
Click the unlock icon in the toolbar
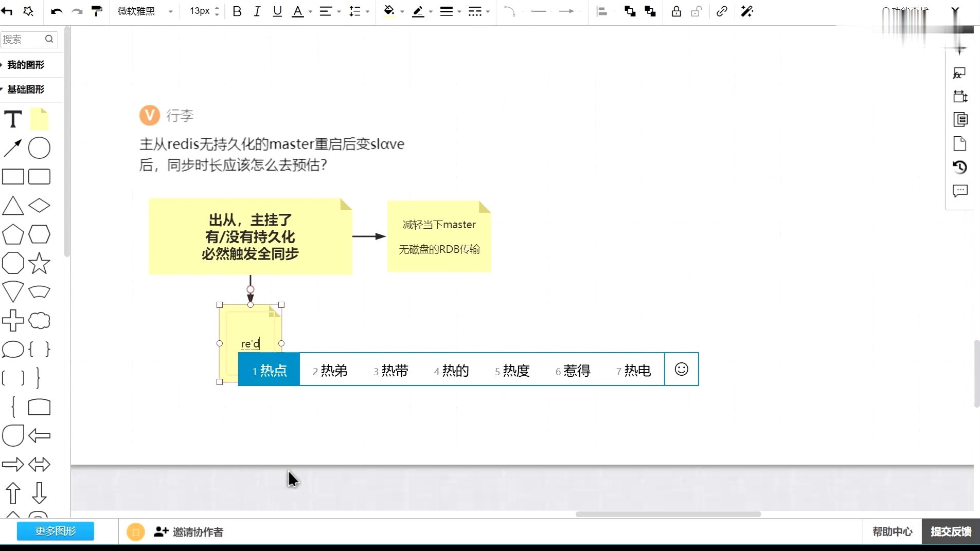[x=697, y=11]
